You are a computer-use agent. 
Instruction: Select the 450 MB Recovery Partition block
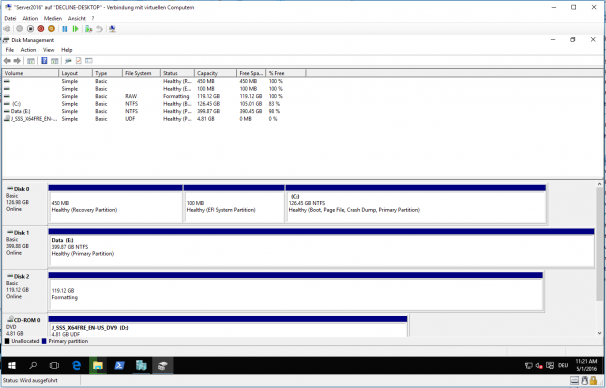pyautogui.click(x=115, y=204)
